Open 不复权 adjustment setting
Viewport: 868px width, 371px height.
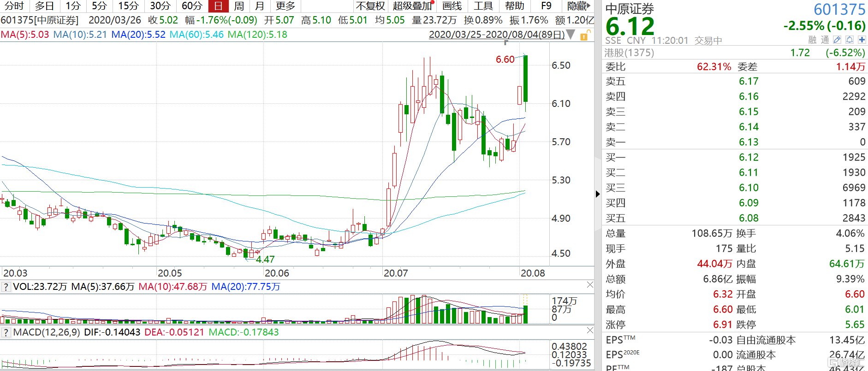[370, 6]
